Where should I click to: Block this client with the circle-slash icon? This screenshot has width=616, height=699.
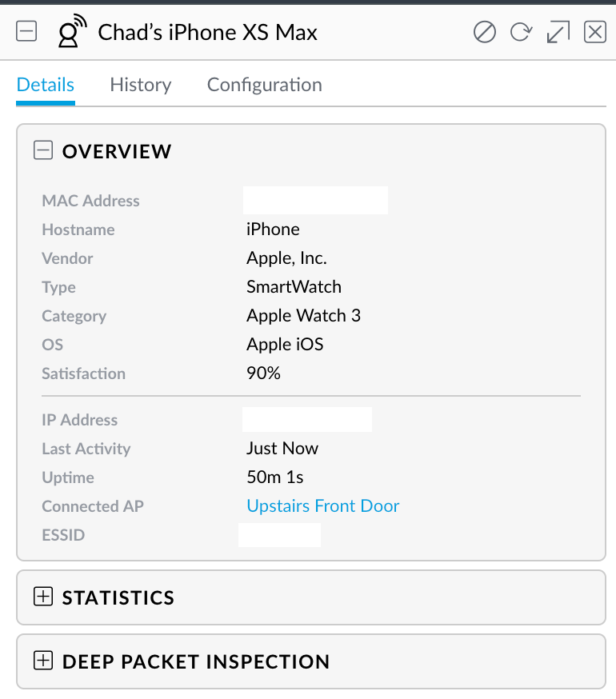485,32
